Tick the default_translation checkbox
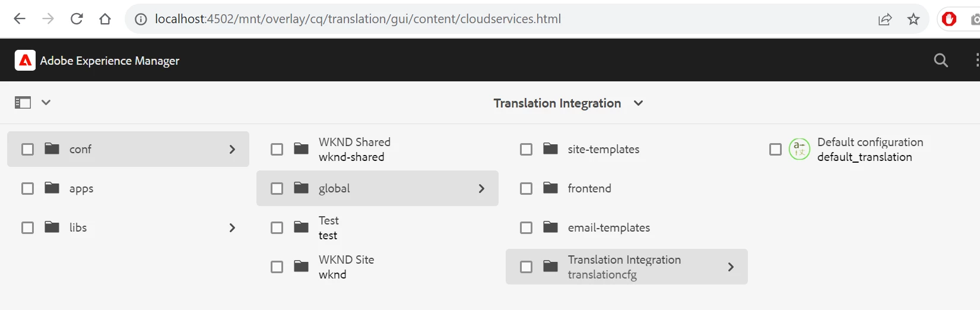Screen dimensions: 980x310 [x=775, y=149]
